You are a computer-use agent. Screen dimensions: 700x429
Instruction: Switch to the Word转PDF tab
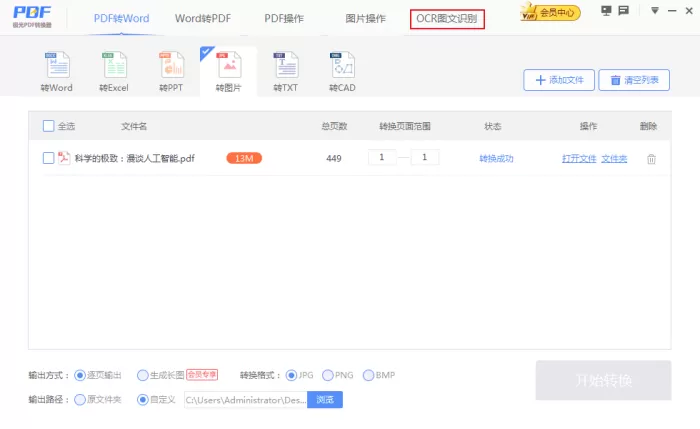pyautogui.click(x=203, y=19)
